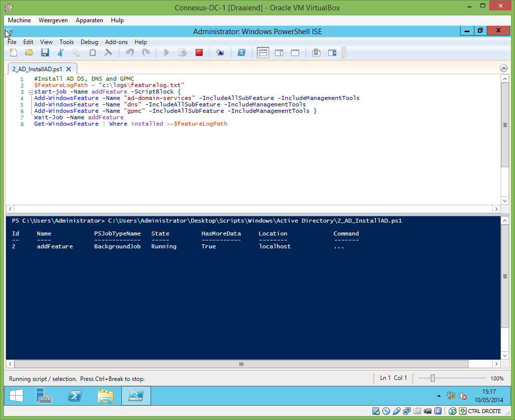
Task: Click the red Stop Operation icon
Action: [x=199, y=52]
